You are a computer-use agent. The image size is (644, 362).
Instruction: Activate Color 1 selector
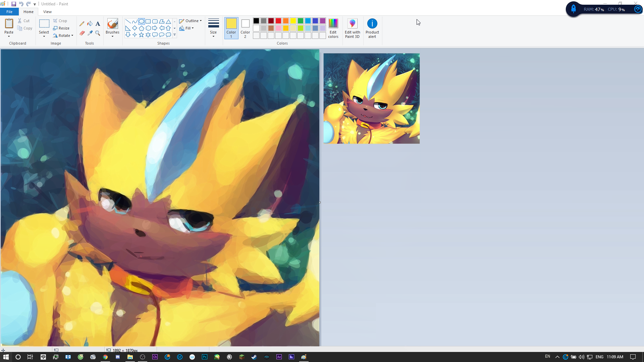click(x=231, y=28)
